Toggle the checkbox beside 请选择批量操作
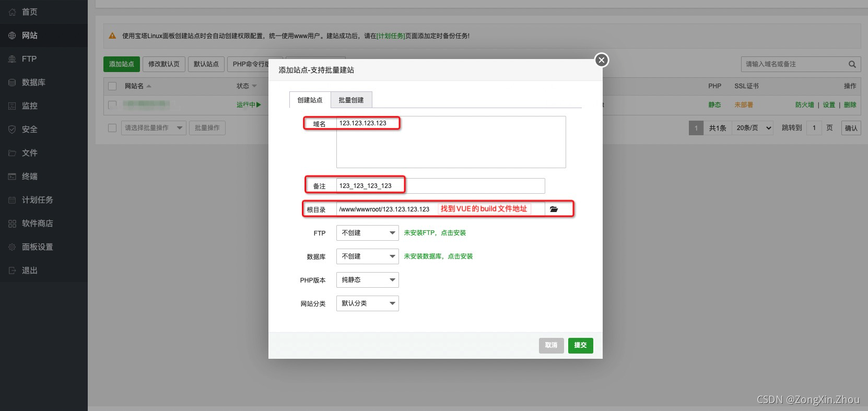868x411 pixels. click(x=112, y=128)
